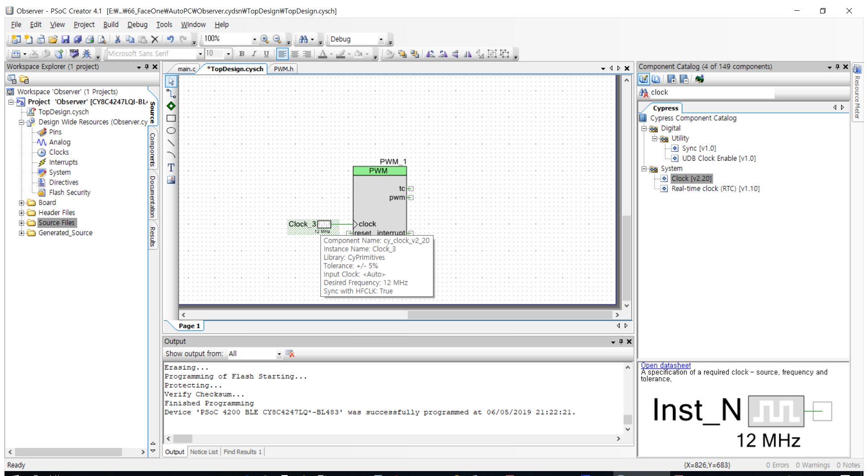Select TopDesign.cysch in Workspace Explorer
The height and width of the screenshot is (476, 868).
click(64, 112)
